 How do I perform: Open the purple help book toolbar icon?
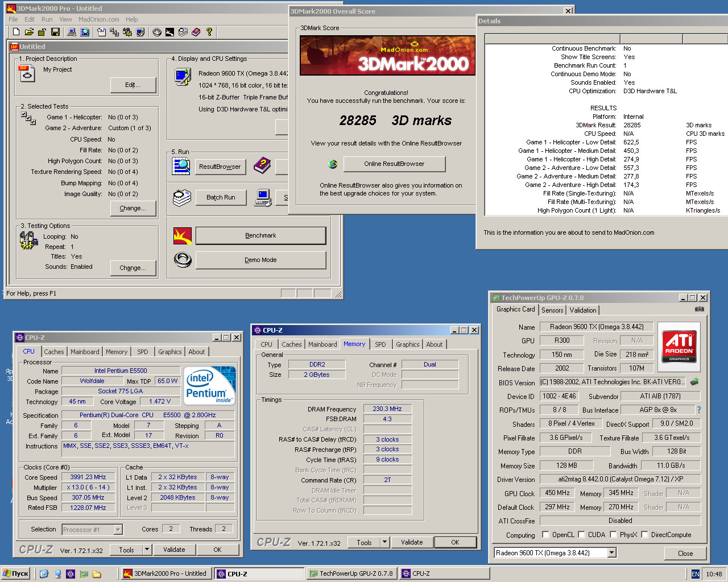click(196, 32)
